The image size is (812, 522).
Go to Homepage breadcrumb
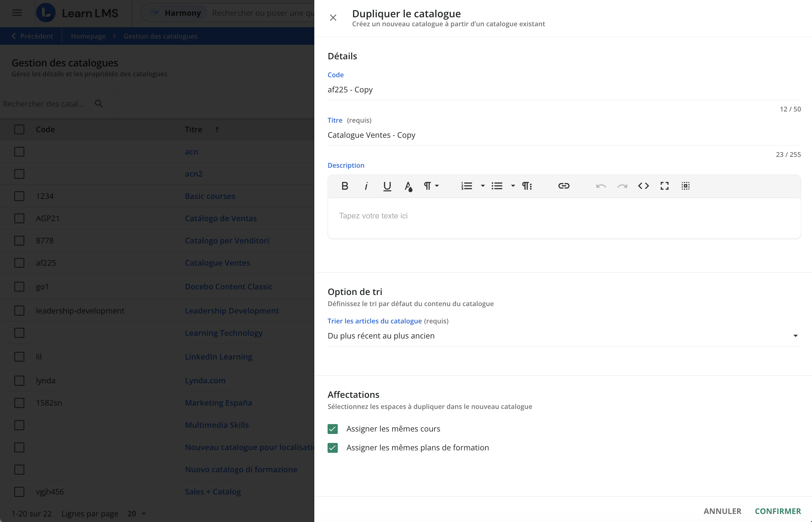pos(88,36)
